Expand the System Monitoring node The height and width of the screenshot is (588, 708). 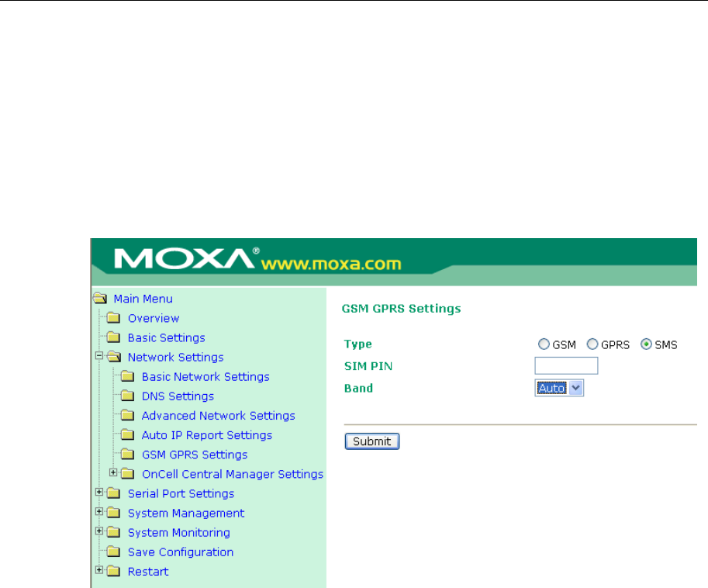coord(99,531)
